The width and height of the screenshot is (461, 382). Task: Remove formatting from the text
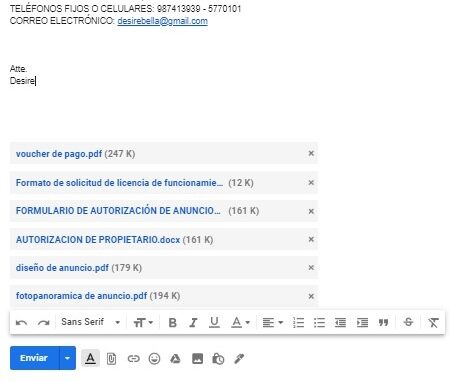tap(433, 323)
